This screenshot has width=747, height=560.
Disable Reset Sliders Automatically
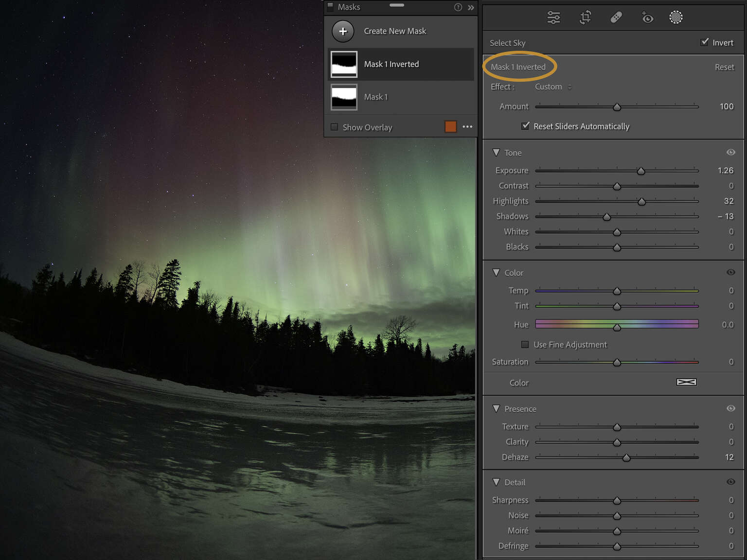525,126
